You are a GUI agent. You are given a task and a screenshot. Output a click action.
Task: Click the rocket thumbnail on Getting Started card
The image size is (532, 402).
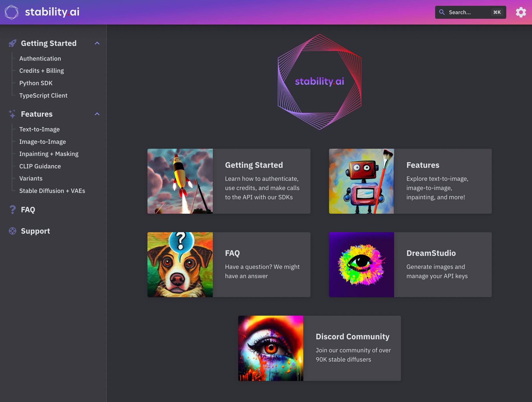tap(180, 181)
